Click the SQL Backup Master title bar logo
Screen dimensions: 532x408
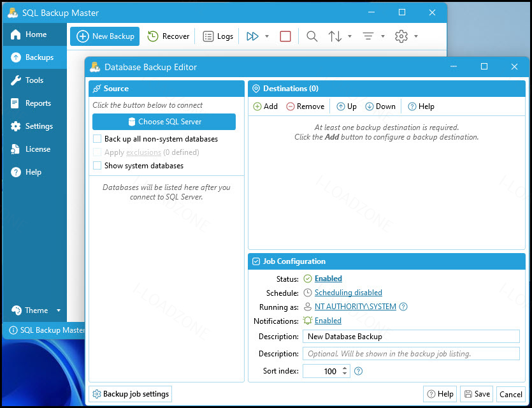coord(13,13)
